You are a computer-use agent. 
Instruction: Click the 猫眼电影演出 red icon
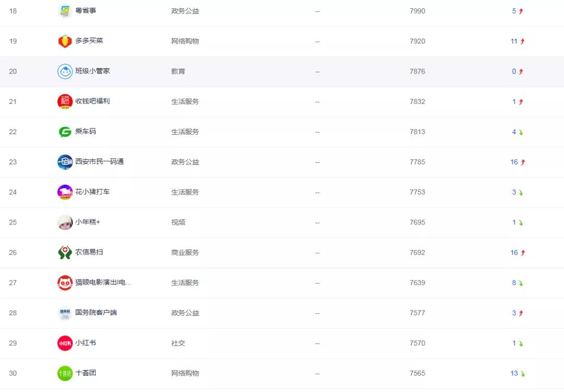click(x=65, y=283)
